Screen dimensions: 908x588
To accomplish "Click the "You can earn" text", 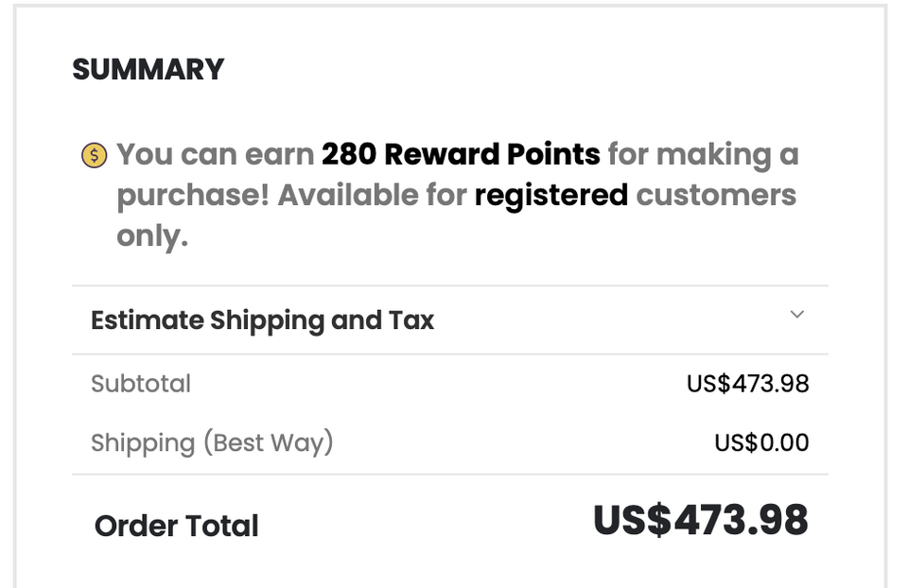I will click(215, 154).
